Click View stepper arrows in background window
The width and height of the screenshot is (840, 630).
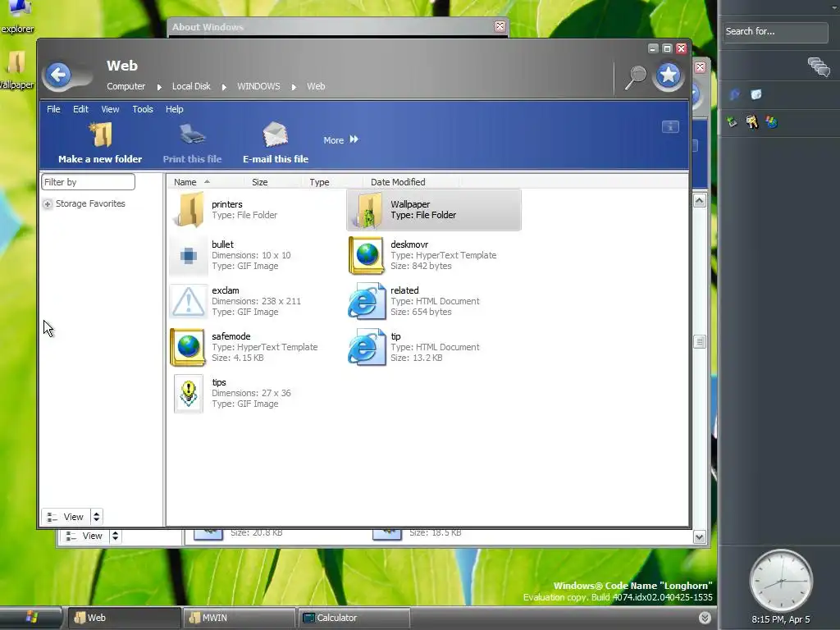click(115, 536)
